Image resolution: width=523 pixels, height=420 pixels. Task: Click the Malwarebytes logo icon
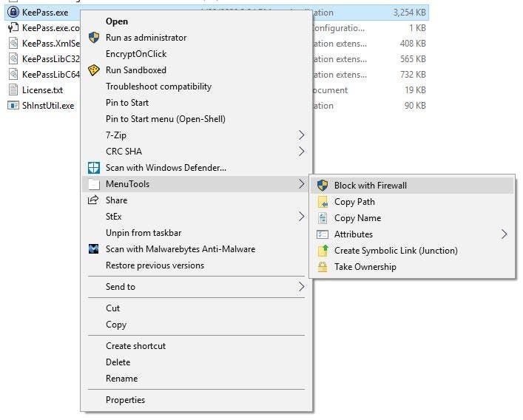click(93, 249)
